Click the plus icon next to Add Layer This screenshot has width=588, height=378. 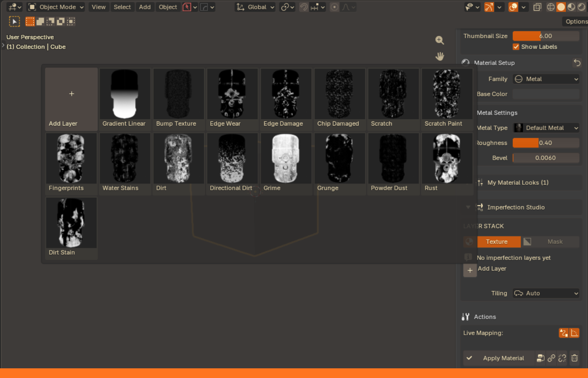tap(470, 270)
